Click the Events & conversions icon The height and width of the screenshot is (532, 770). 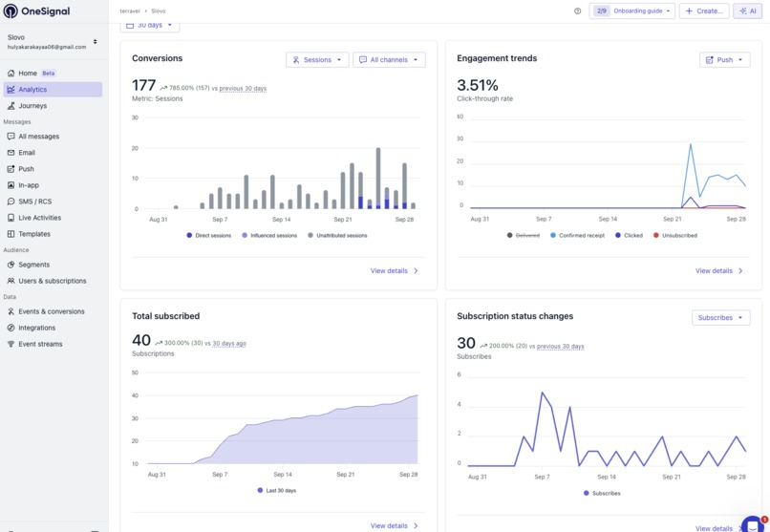11,311
